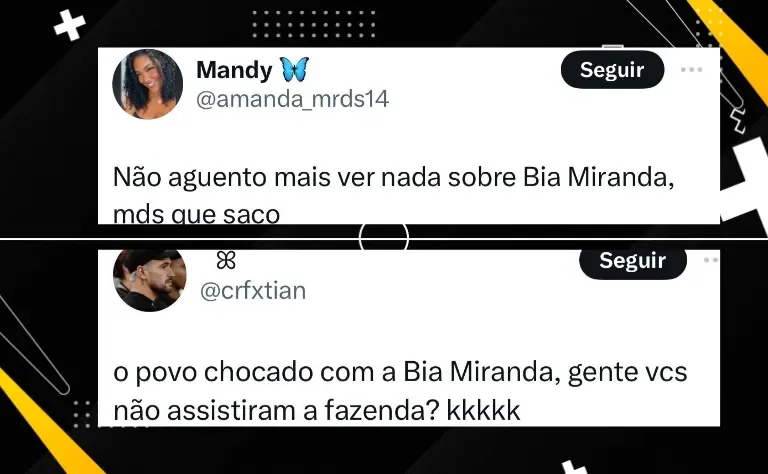Click the @amanda_mrds14 handle
768x474 pixels.
(x=292, y=99)
